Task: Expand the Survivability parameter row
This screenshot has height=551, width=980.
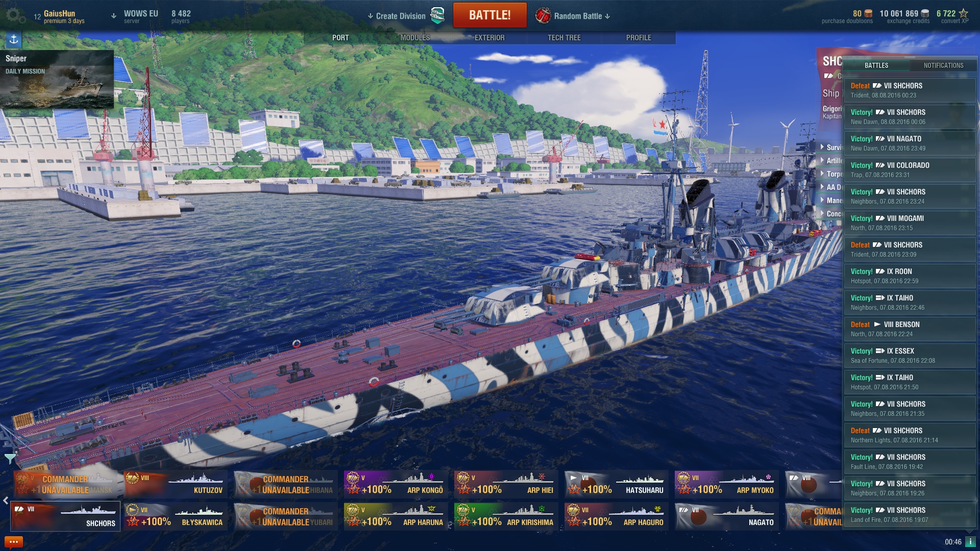Action: tap(831, 147)
